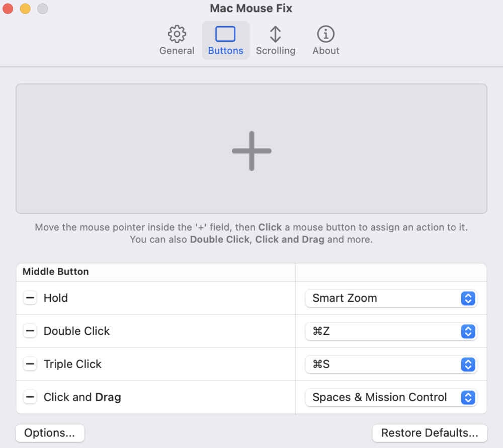Image resolution: width=503 pixels, height=448 pixels.
Task: Open the Smart Zoom dropdown
Action: (391, 298)
